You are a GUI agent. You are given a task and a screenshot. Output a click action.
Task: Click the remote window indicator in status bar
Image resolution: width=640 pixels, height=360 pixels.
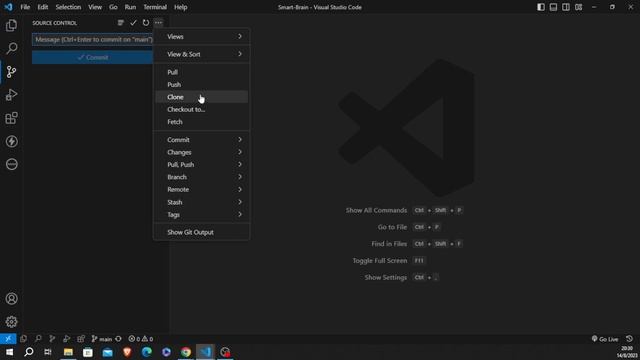[8, 339]
